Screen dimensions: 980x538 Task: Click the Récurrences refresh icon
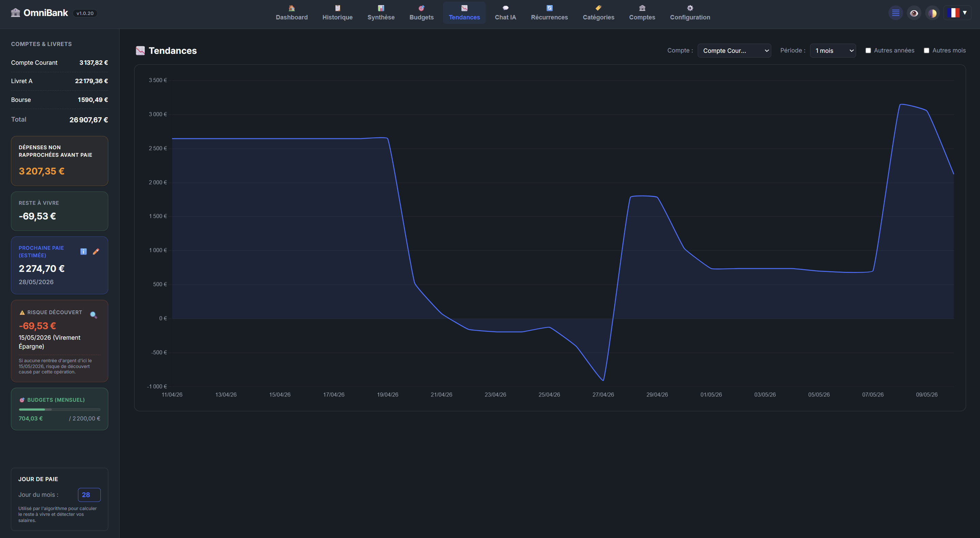(549, 8)
